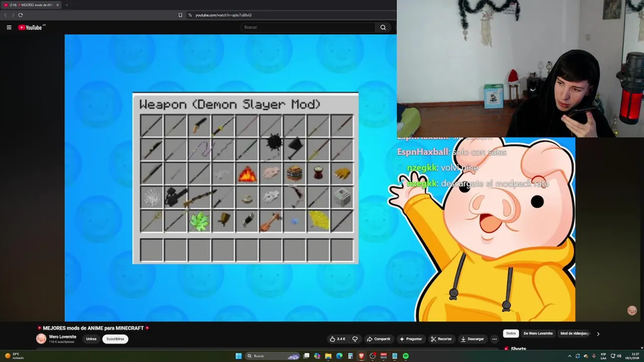
Task: Open a new browser tab
Action: tap(66, 5)
